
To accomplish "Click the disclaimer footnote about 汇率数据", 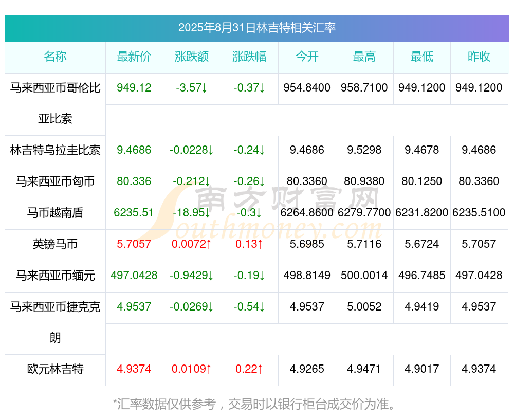I will 255,404.
